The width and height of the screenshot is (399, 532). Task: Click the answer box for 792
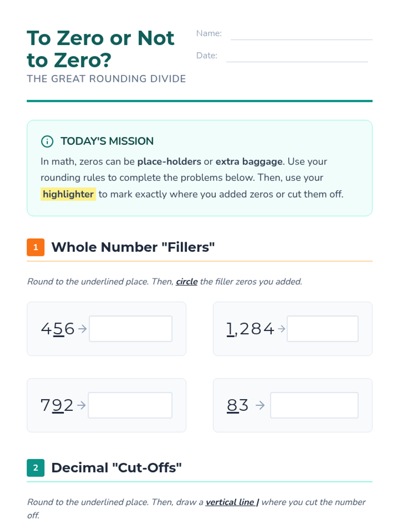pos(130,405)
